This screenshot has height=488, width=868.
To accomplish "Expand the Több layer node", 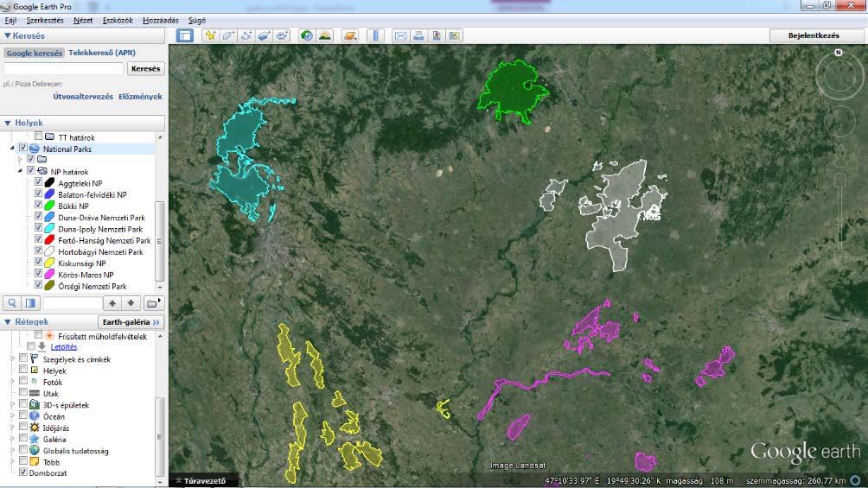I will point(12,462).
